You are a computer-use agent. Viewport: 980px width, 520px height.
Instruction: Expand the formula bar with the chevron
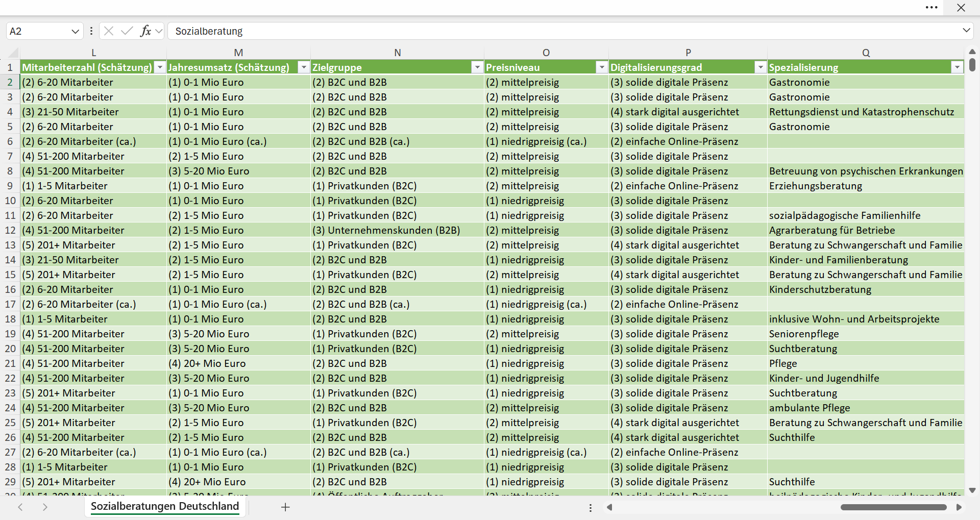(x=966, y=30)
